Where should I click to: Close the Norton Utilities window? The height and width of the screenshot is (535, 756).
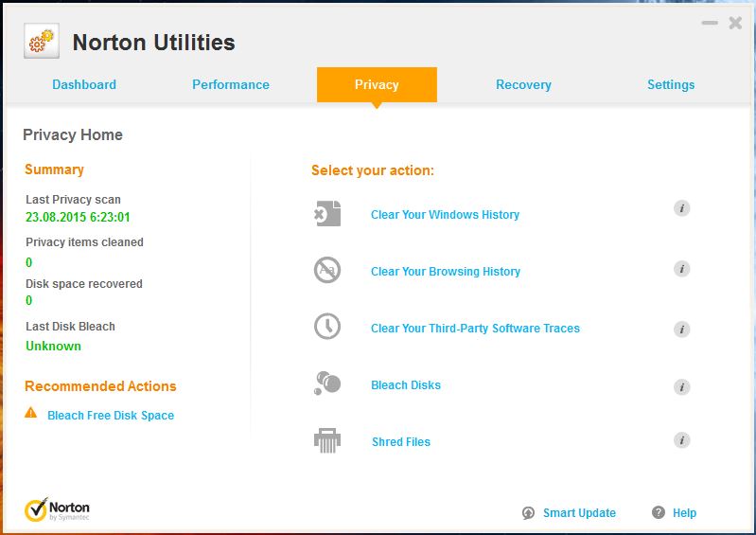(735, 23)
